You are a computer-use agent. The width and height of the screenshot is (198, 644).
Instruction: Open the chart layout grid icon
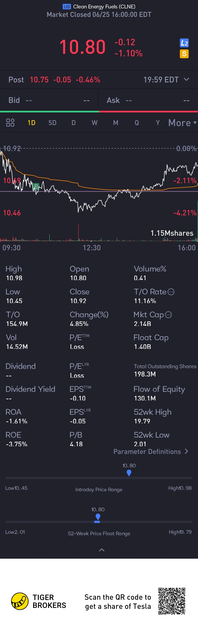[10, 123]
